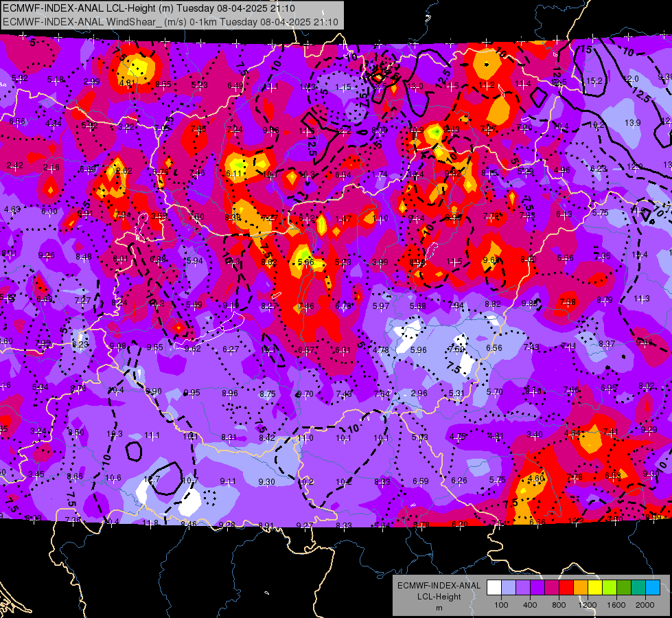Click the grid value '6.11'
Screen dimensions: 672x618
point(233,173)
